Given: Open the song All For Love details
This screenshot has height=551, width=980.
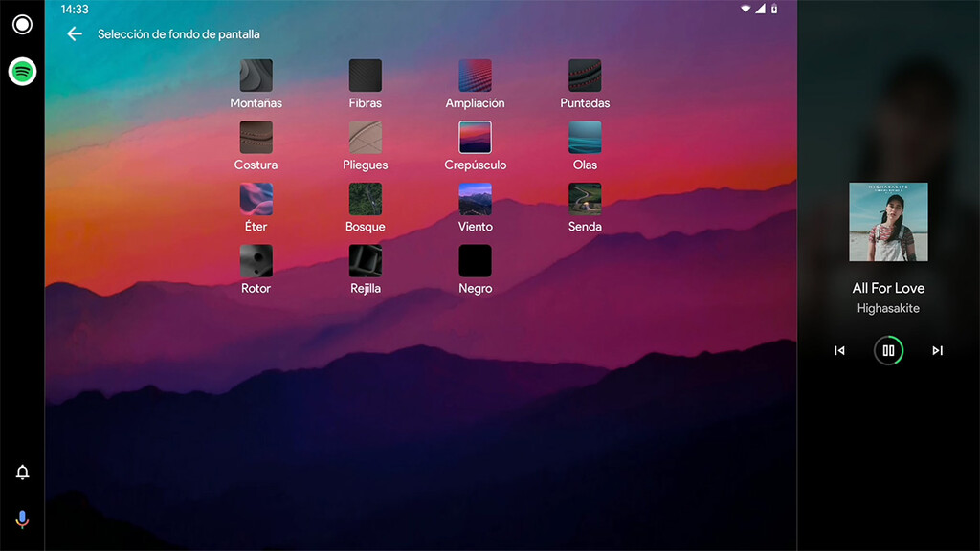Looking at the screenshot, I should [888, 288].
